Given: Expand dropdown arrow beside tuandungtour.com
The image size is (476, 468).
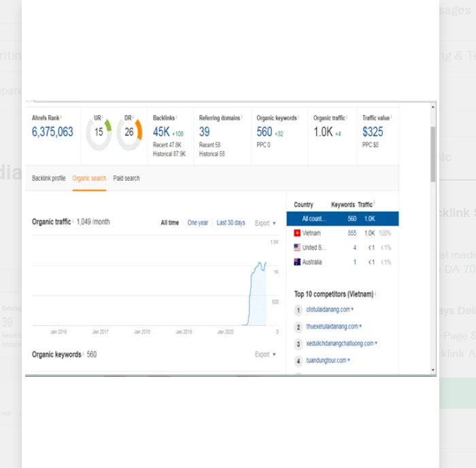Looking at the screenshot, I should [348, 361].
